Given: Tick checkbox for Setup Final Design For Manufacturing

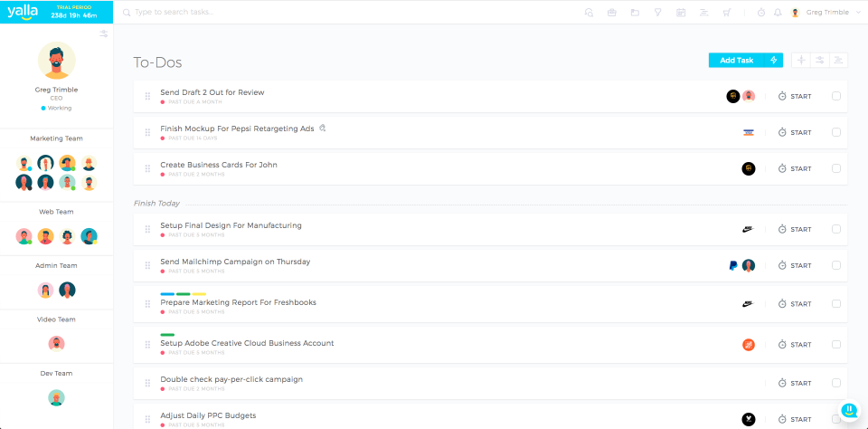Looking at the screenshot, I should [x=835, y=229].
